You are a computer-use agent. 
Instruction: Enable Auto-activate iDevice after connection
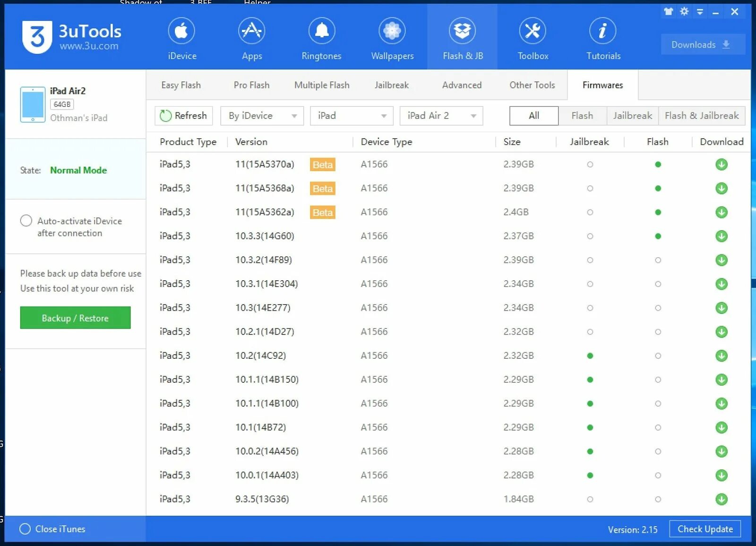click(x=26, y=221)
